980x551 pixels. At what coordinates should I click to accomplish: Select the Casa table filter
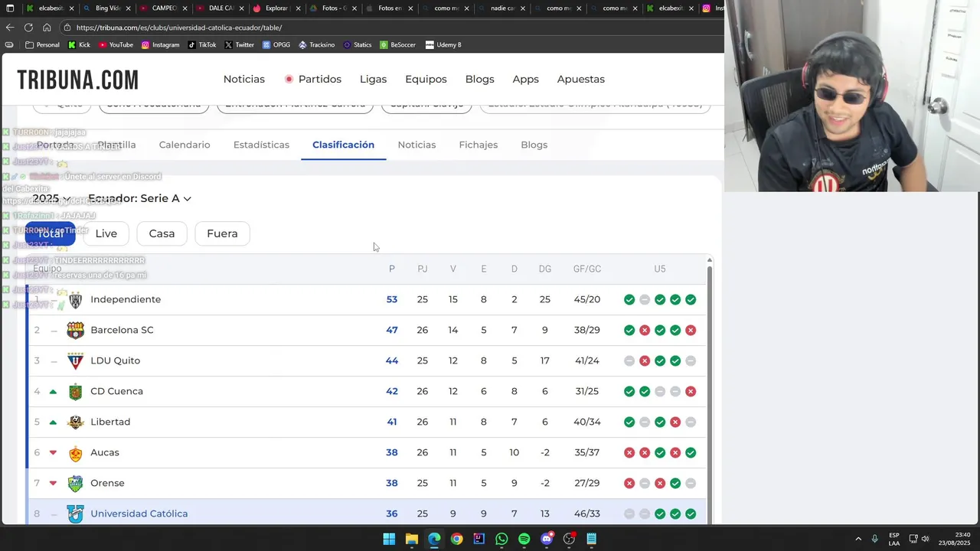coord(162,233)
